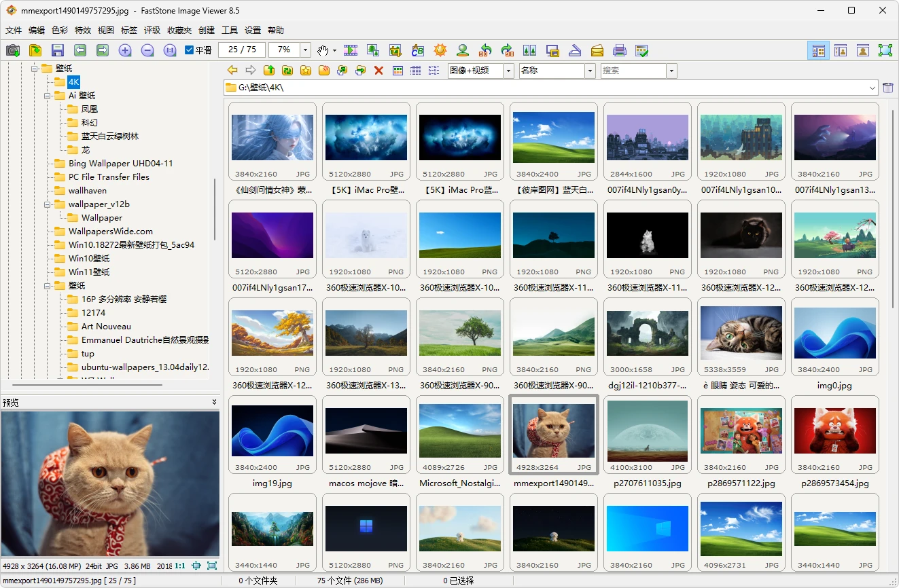Open the 色彩 menu

60,31
